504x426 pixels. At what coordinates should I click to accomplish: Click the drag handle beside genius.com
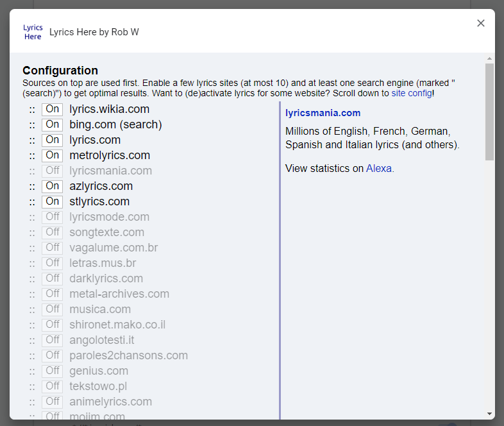(x=32, y=371)
